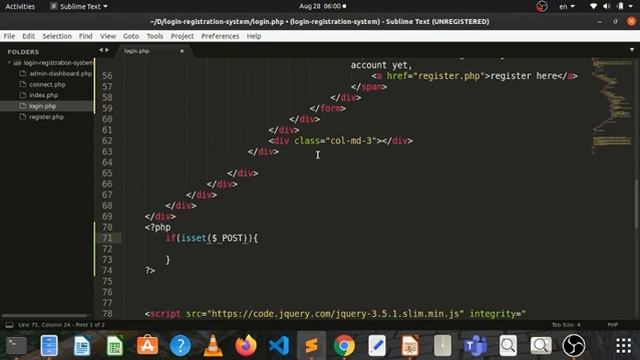This screenshot has height=360, width=640.
Task: Open Ubuntu Software from the dock
Action: 147,345
